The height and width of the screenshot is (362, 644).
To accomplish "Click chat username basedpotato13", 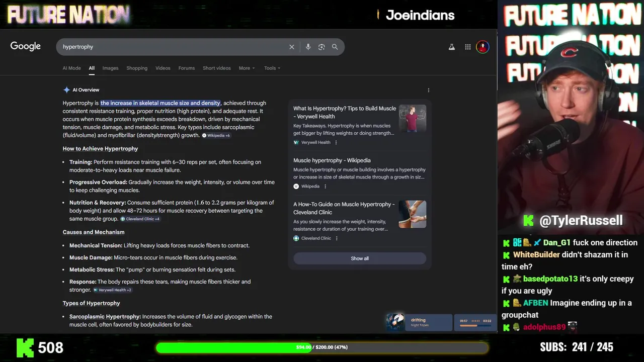I will [x=550, y=279].
